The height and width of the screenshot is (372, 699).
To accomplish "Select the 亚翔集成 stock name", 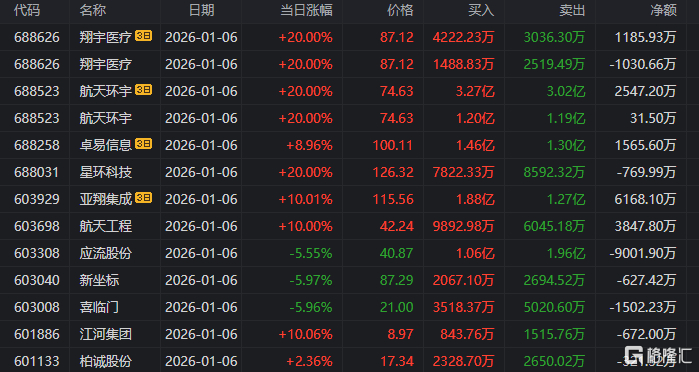I will 106,199.
